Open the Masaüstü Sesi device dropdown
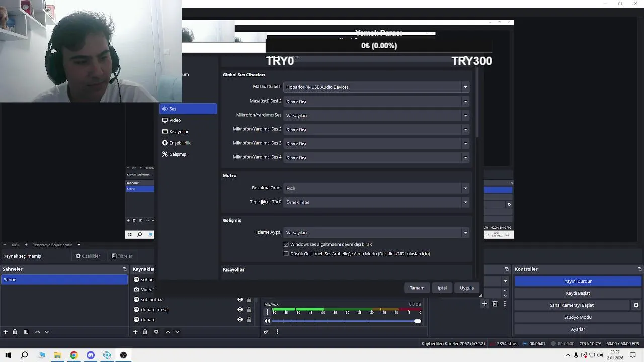The height and width of the screenshot is (362, 644). tap(377, 87)
